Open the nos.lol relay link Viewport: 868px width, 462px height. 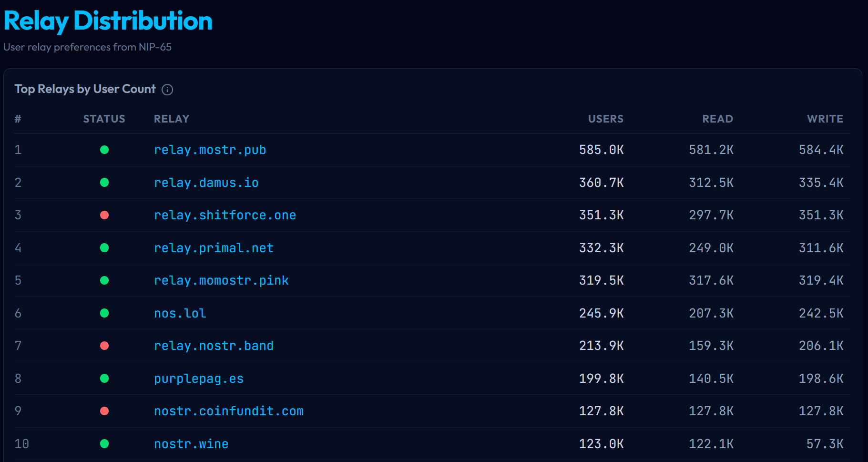point(180,313)
